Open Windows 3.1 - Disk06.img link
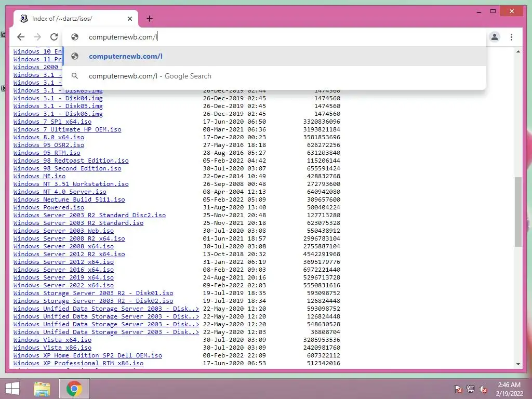The height and width of the screenshot is (399, 532). [58, 114]
